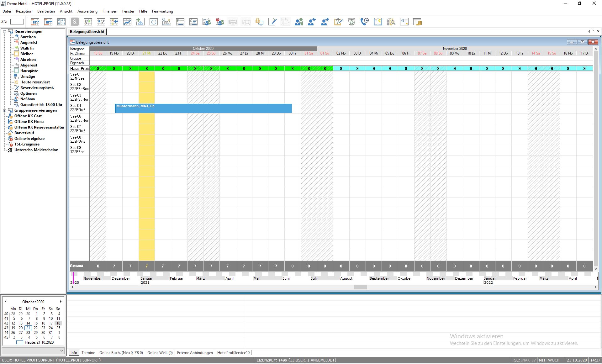602x364 pixels.
Task: Collapse the Reservierungen tree node
Action: coord(5,31)
